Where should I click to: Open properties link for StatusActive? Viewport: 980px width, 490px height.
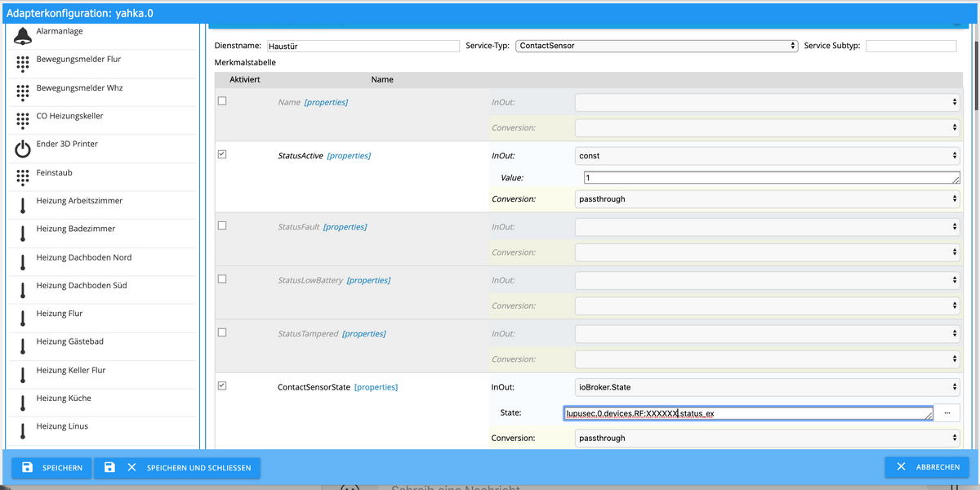tap(349, 155)
